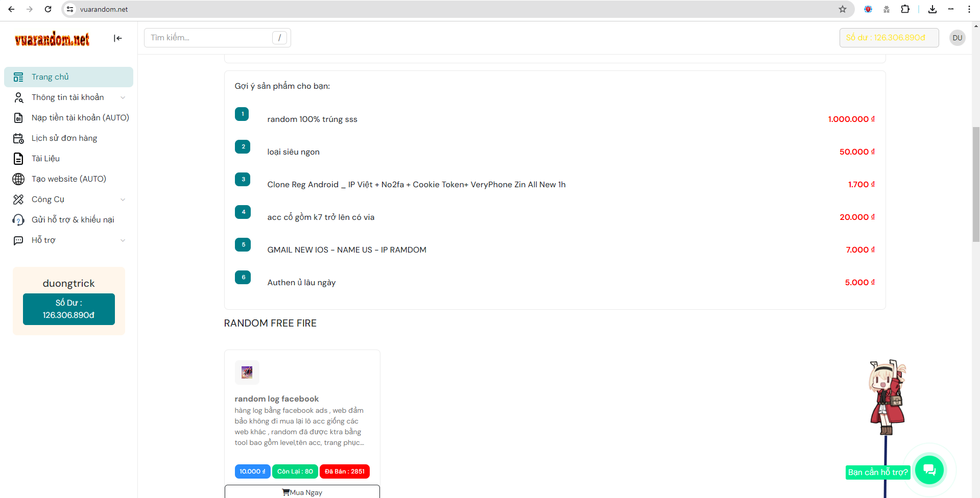Click the Tìm kiếm search field
Screen dimensions: 980x498
[x=210, y=38]
